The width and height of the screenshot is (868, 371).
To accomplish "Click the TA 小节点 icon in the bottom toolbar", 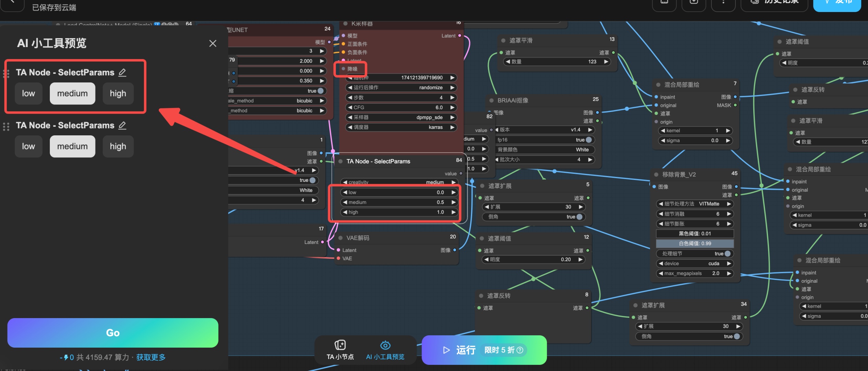I will point(340,345).
